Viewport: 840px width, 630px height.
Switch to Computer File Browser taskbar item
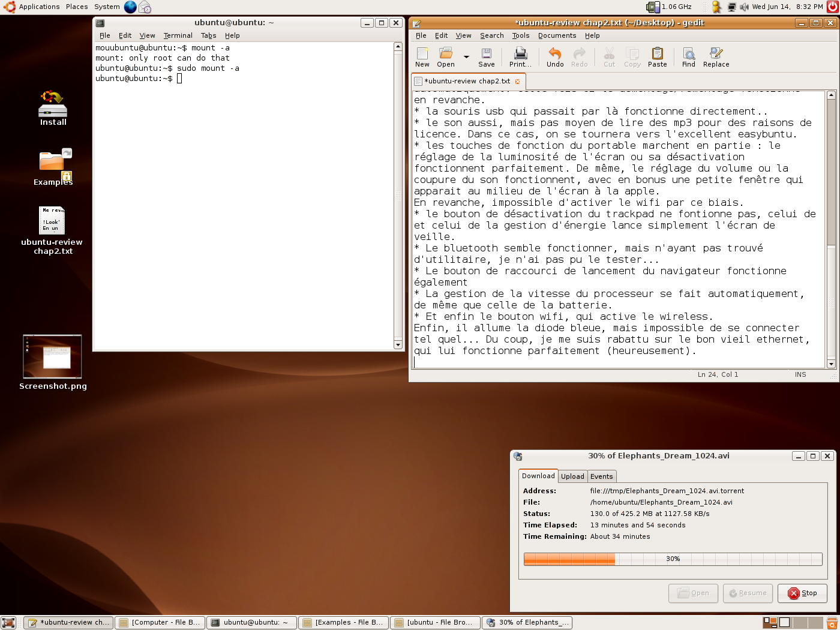point(160,623)
